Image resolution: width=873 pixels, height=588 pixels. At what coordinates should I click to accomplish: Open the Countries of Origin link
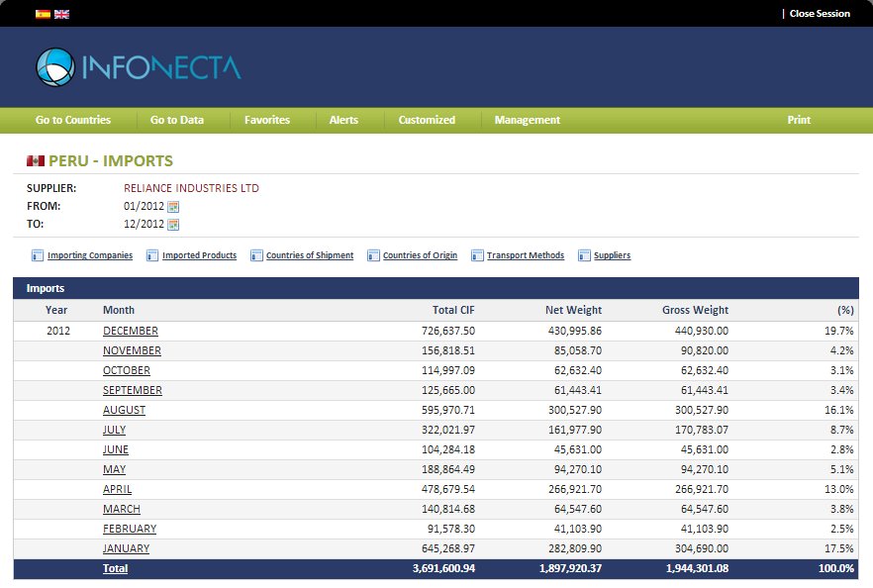[420, 255]
